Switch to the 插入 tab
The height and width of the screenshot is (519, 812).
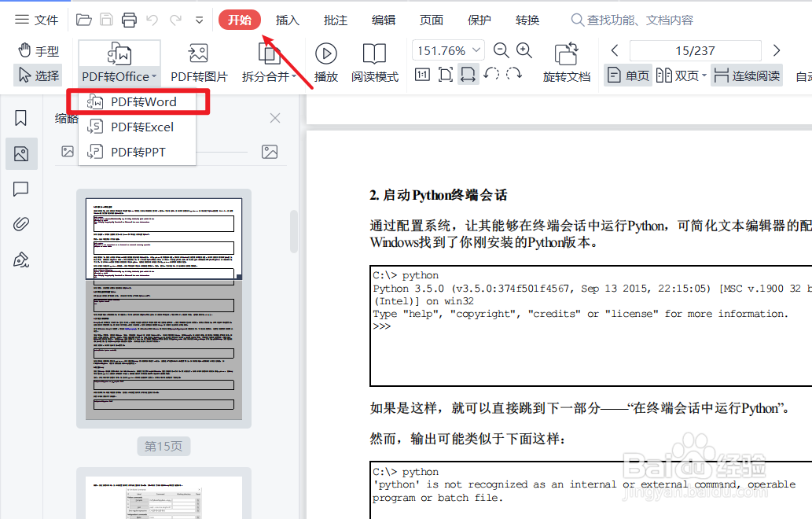(x=288, y=20)
